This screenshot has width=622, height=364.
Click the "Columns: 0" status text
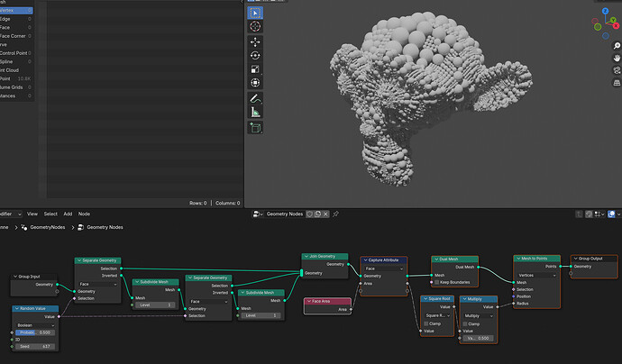(x=228, y=203)
